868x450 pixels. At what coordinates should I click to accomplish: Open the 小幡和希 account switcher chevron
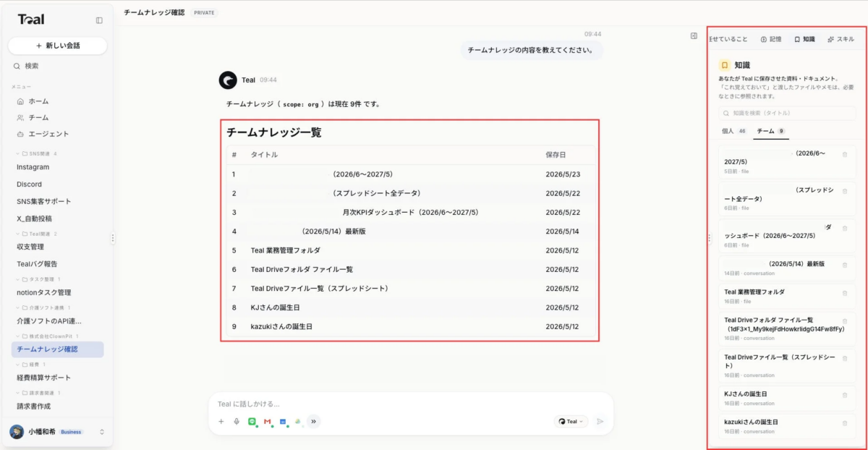(x=102, y=432)
